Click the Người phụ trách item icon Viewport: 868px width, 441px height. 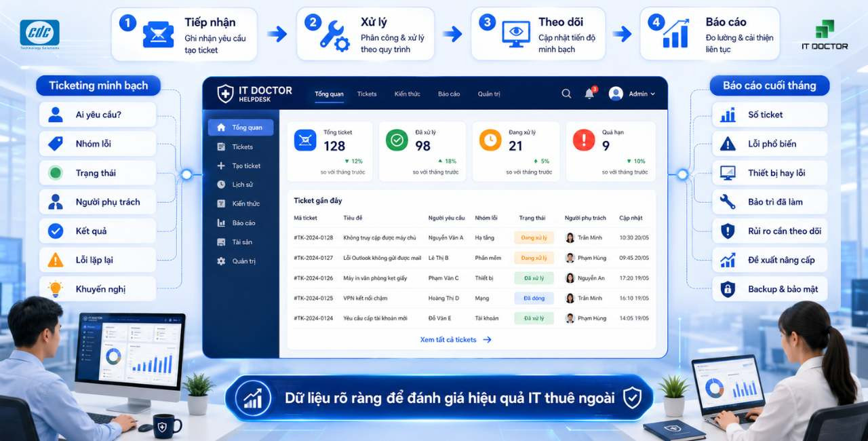56,202
